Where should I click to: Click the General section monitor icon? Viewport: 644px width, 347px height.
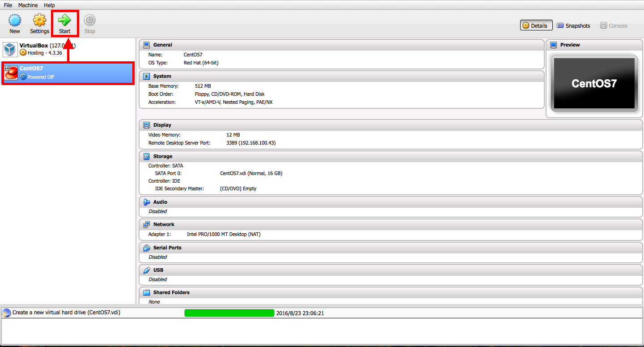pos(146,45)
